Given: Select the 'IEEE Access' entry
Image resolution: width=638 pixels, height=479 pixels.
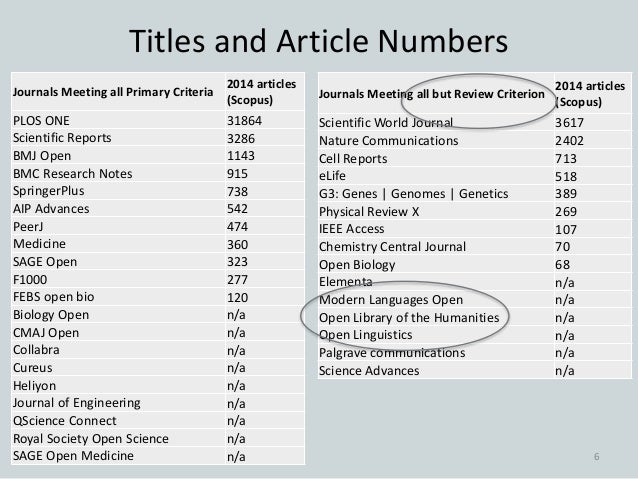Looking at the screenshot, I should [x=352, y=229].
